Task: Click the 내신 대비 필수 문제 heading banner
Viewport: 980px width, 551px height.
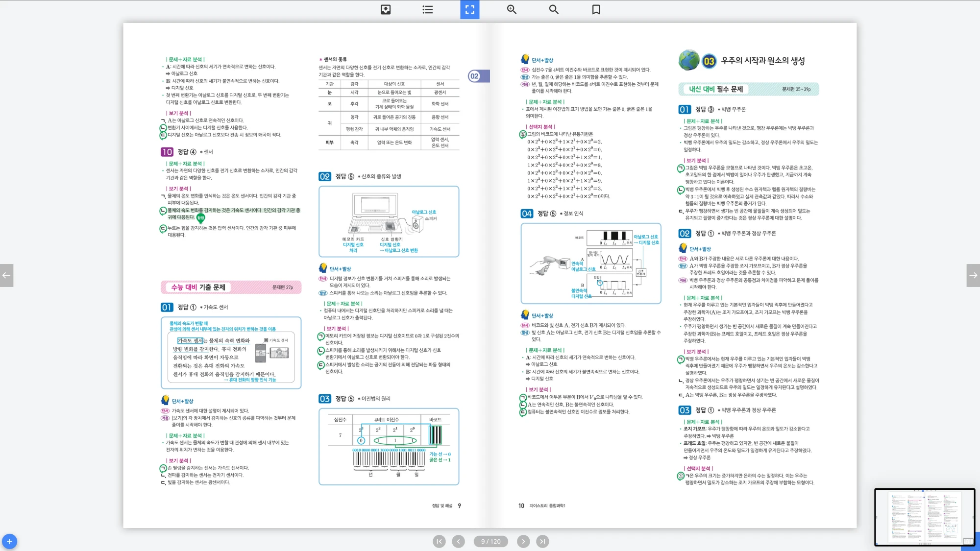Action: coord(748,89)
